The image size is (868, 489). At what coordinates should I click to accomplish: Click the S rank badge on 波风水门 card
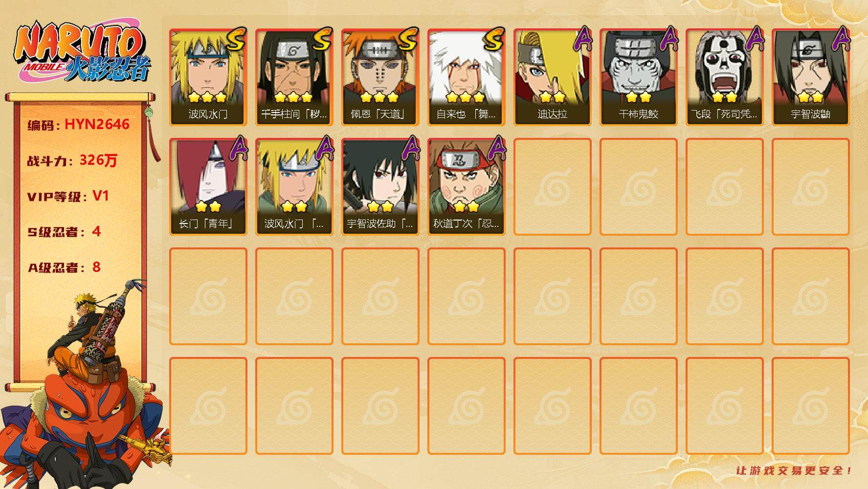[236, 39]
